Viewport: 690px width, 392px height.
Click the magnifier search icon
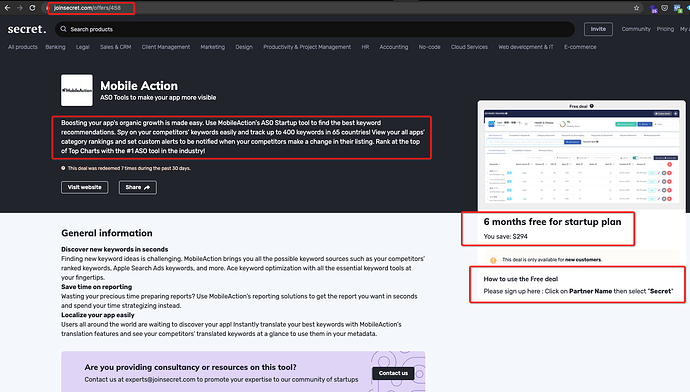(63, 29)
